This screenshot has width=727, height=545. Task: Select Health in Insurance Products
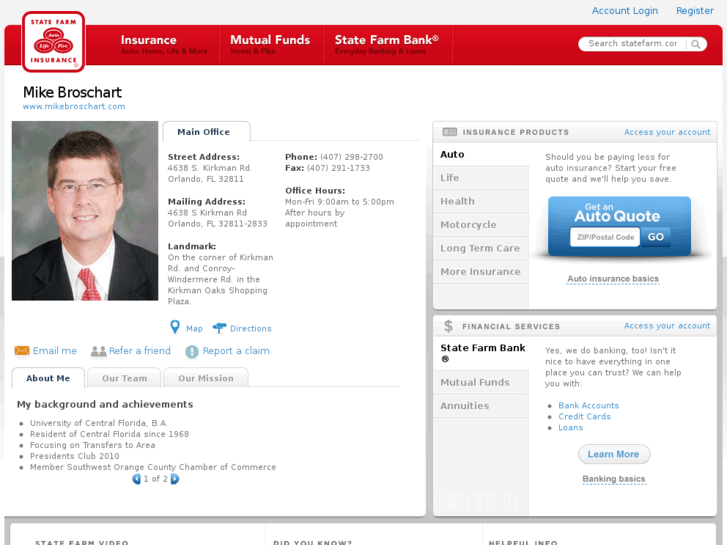click(481, 201)
